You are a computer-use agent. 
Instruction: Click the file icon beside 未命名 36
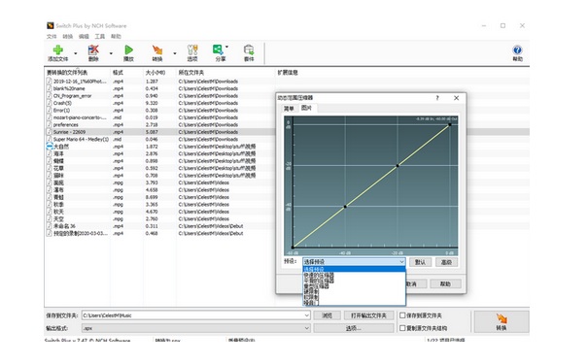click(x=50, y=226)
